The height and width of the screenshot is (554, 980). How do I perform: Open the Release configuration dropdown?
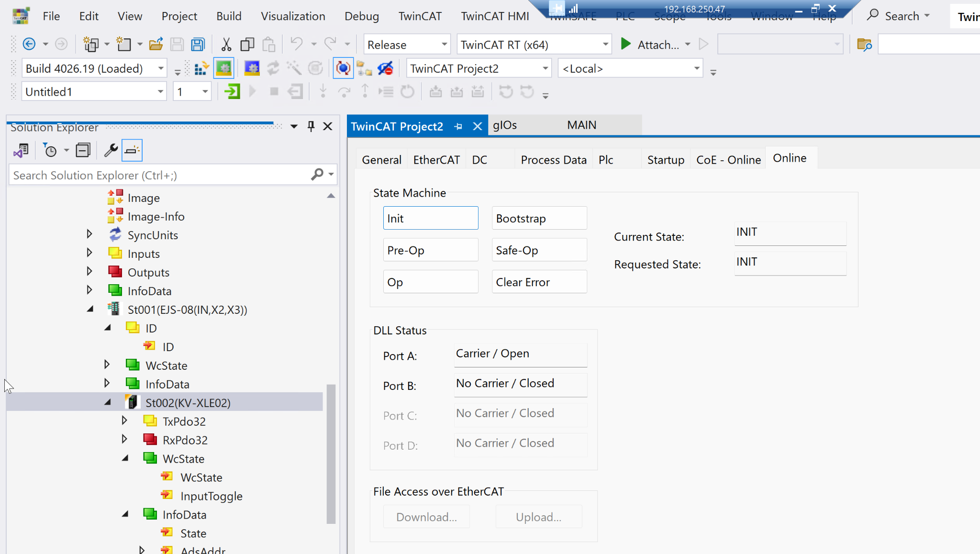407,44
